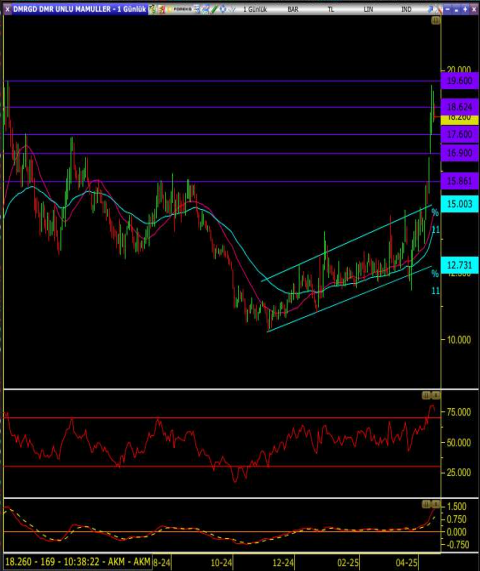Screen dimensions: 480x571
Task: Close the RSI indicator panel
Action: [436, 395]
